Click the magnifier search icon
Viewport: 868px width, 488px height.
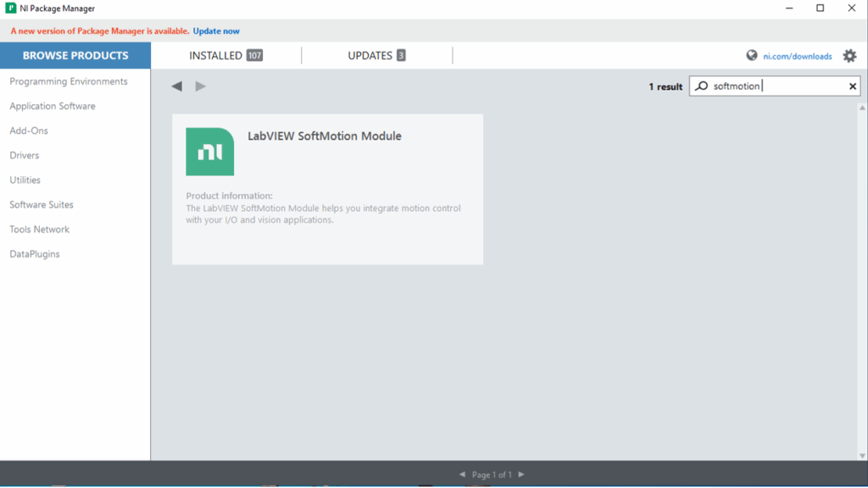point(702,86)
